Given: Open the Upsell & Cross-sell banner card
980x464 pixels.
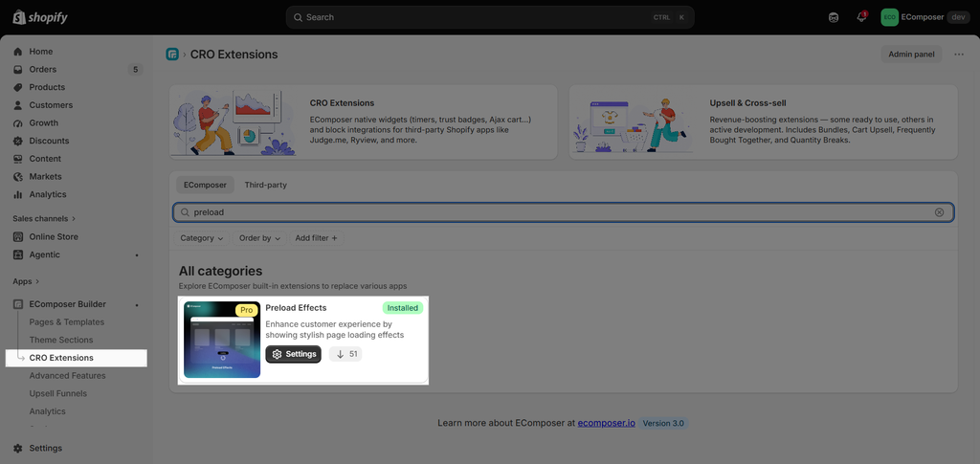Looking at the screenshot, I should [763, 122].
